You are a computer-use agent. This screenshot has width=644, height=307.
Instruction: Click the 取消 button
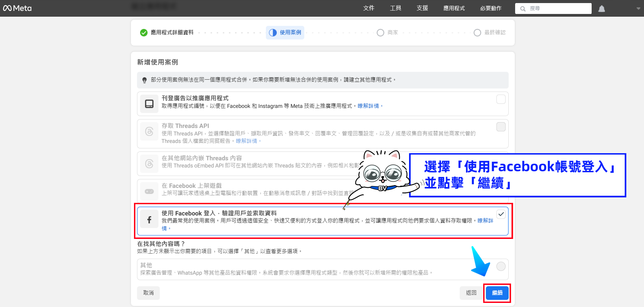tap(149, 293)
